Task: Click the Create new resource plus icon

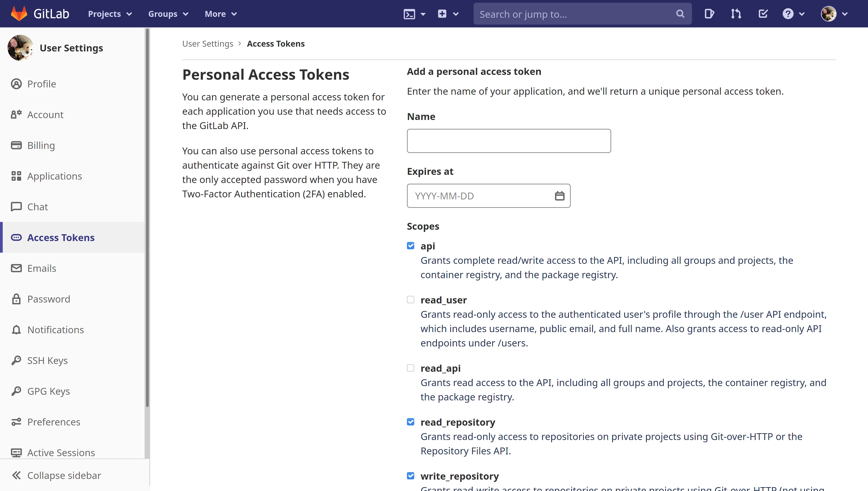Action: (x=442, y=13)
